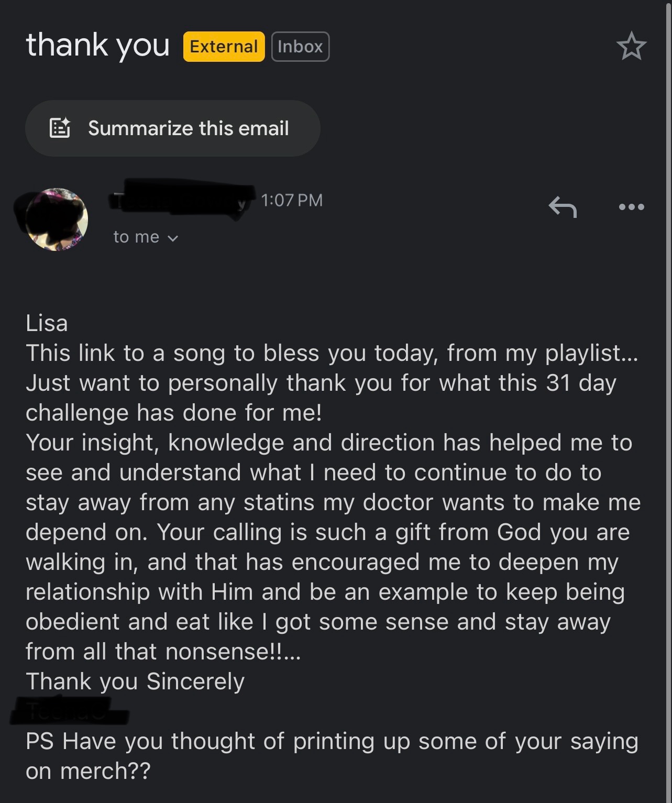Screen dimensions: 672x803
Task: Expand recipient details chevron next to "to me"
Action: coord(173,238)
